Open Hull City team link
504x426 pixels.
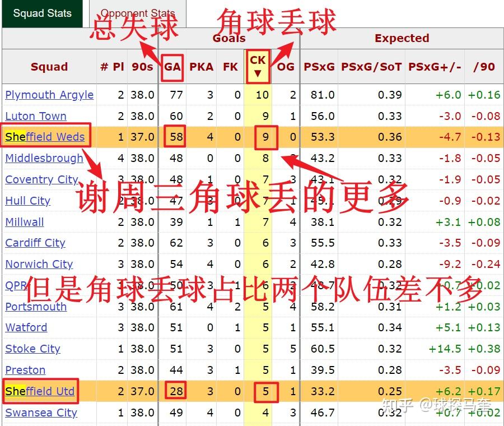[27, 201]
